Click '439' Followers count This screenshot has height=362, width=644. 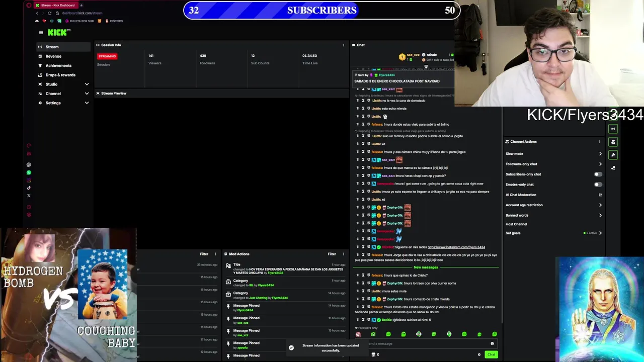coord(203,56)
